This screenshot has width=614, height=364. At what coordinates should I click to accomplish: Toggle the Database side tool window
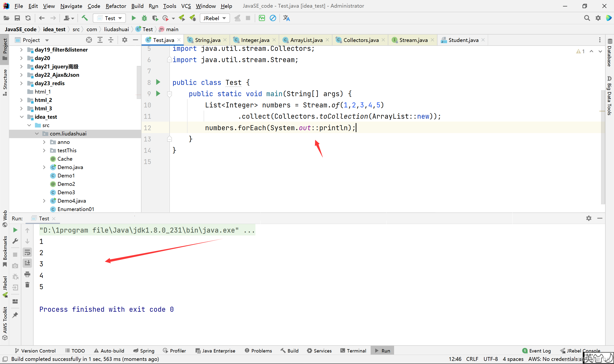610,53
